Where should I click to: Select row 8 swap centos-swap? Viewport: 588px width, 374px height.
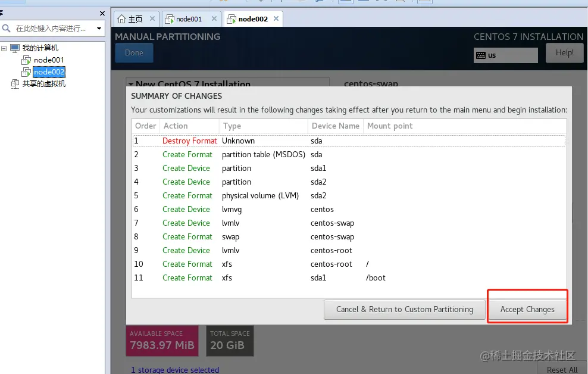click(x=349, y=236)
